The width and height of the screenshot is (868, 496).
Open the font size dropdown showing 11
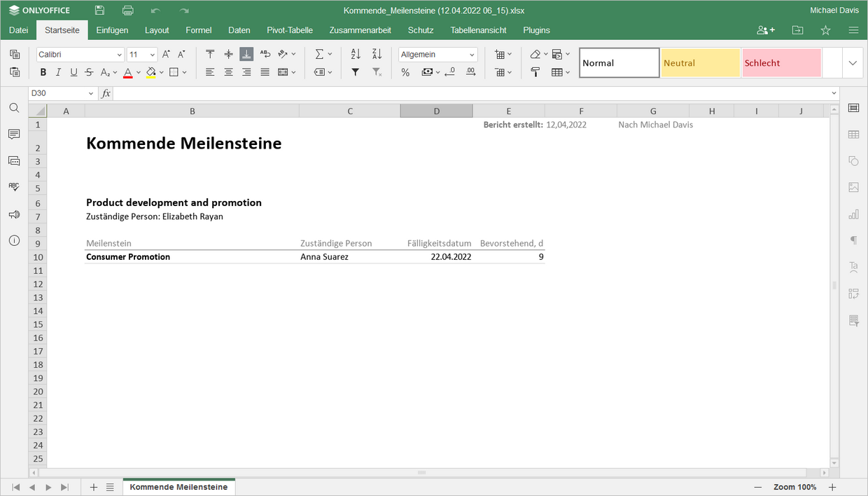coord(153,55)
